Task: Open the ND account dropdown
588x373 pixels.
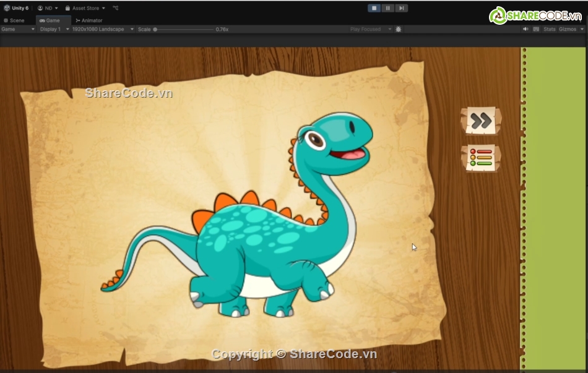Action: (x=48, y=8)
